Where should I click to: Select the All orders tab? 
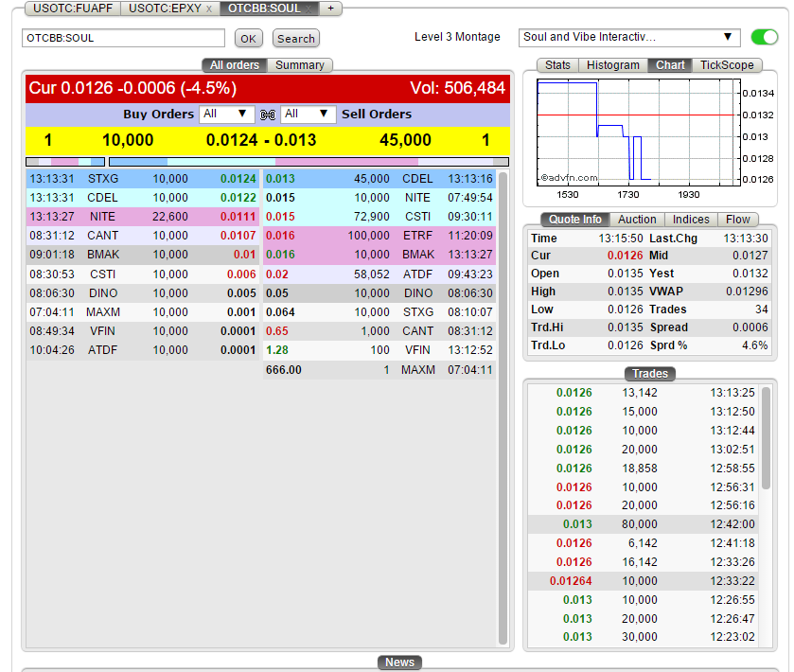click(235, 65)
